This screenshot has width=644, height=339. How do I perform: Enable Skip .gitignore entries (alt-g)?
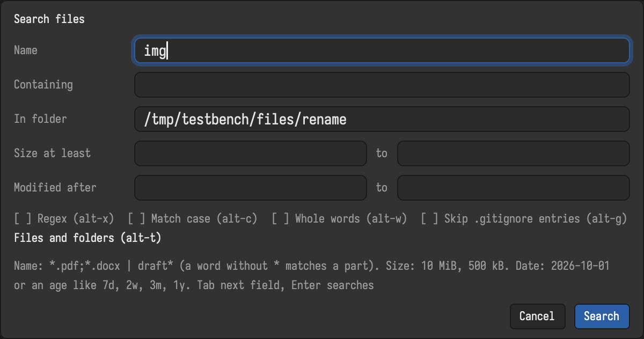tap(524, 219)
